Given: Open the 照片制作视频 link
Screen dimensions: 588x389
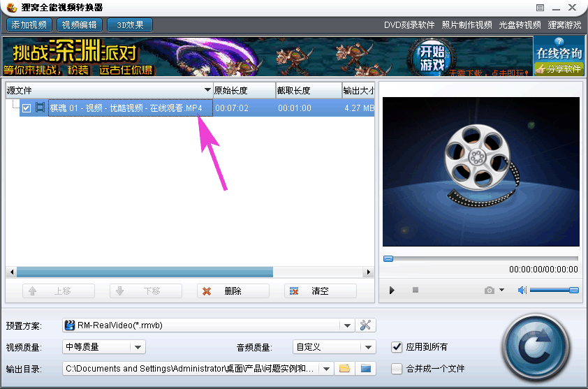Looking at the screenshot, I should (467, 25).
